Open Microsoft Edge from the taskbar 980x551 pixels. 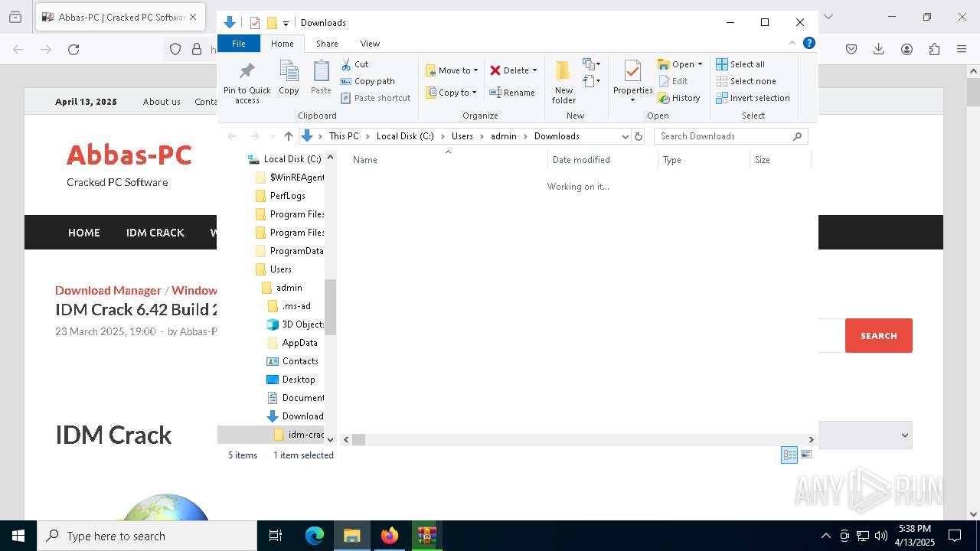coord(315,536)
